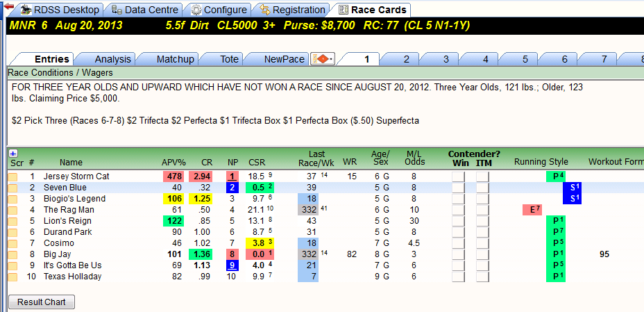
Task: Click the underlined NP 9 cell
Action: [x=232, y=265]
